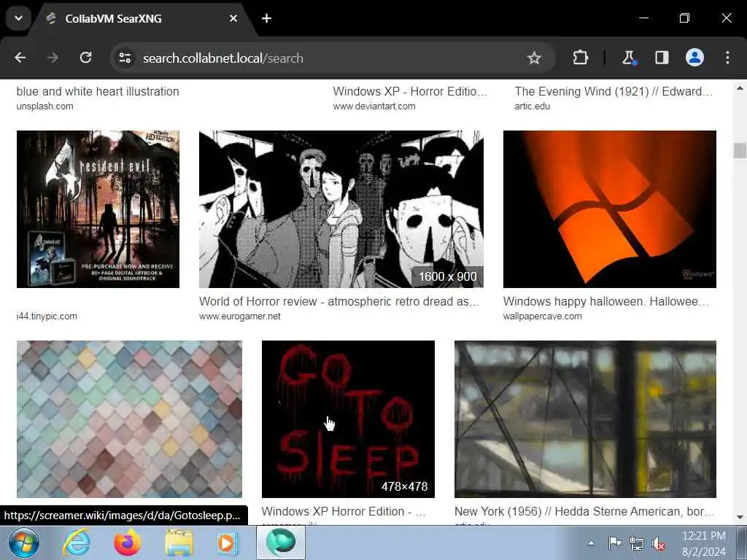The image size is (747, 560).
Task: Open network tray icon
Action: tap(636, 543)
